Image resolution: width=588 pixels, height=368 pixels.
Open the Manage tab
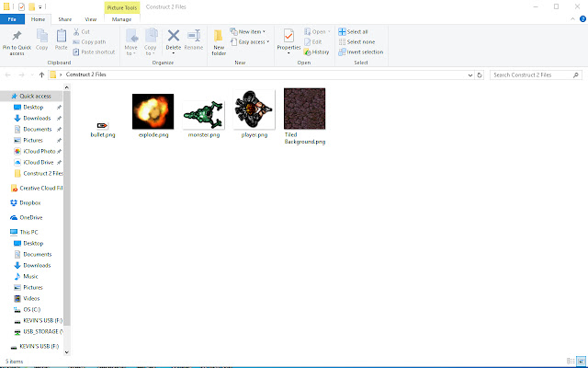[x=121, y=19]
